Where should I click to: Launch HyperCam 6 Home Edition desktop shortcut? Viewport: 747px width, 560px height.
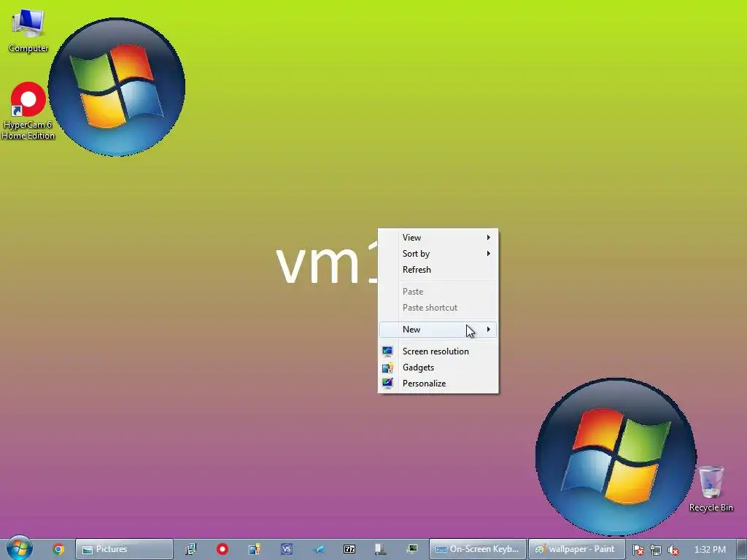pyautogui.click(x=28, y=111)
